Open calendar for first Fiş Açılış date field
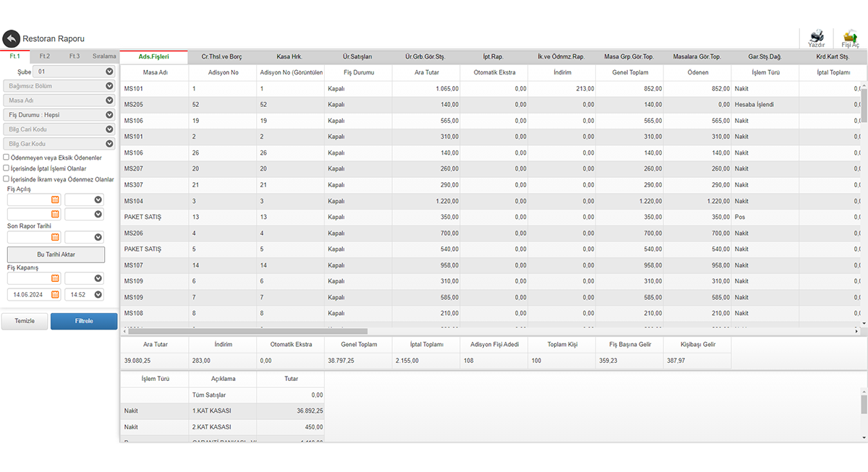The image size is (868, 472). coord(55,199)
